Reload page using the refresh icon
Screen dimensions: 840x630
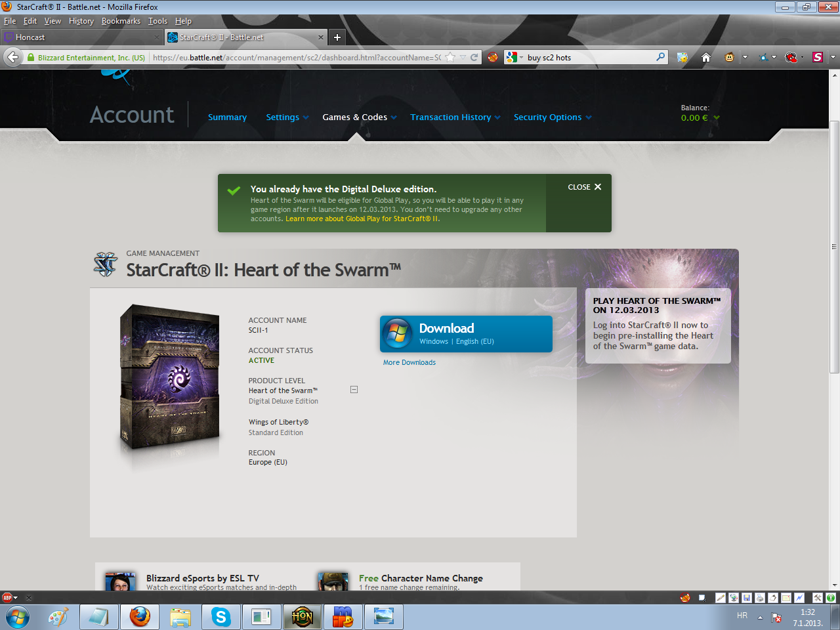click(474, 58)
